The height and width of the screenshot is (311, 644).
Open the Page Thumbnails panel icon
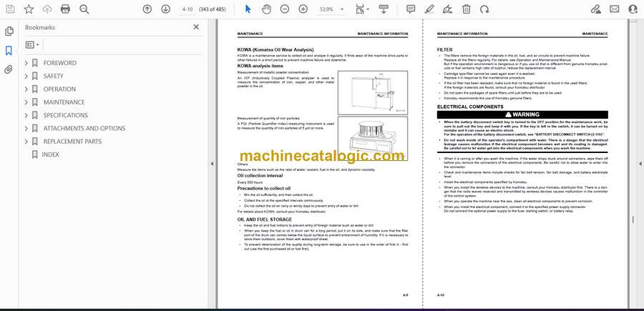(x=9, y=31)
